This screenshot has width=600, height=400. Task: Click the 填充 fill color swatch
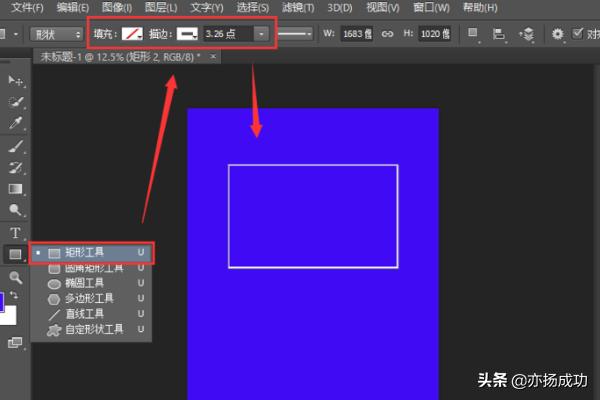(x=133, y=33)
